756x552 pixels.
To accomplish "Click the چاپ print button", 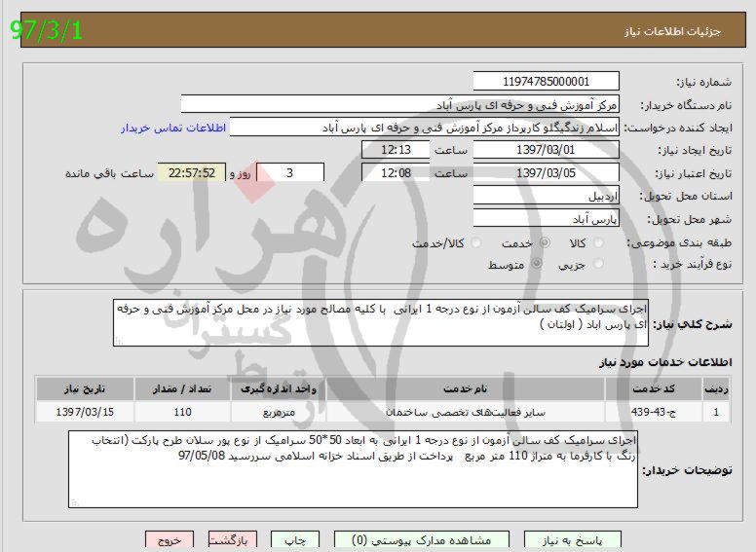I will pyautogui.click(x=294, y=541).
